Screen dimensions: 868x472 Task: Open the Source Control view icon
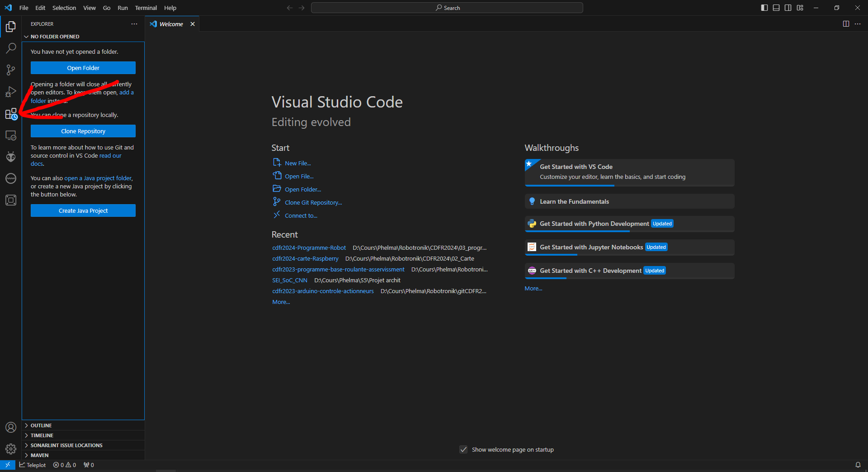(11, 70)
